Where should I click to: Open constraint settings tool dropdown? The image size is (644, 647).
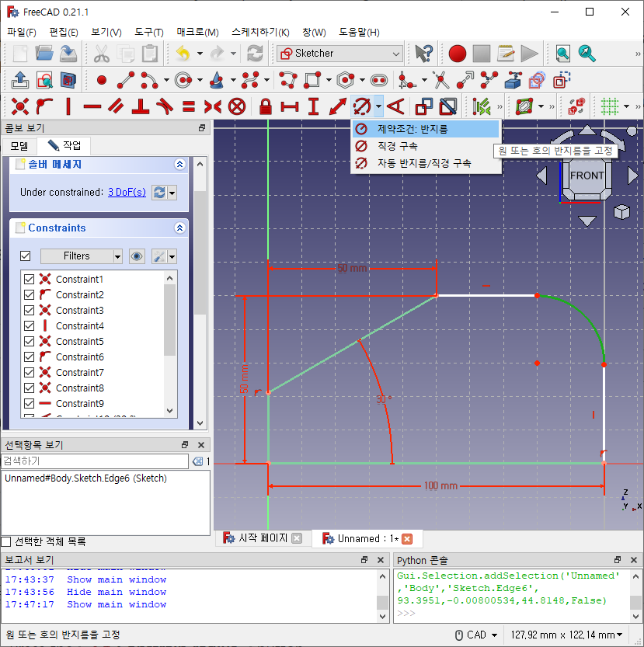click(x=172, y=256)
